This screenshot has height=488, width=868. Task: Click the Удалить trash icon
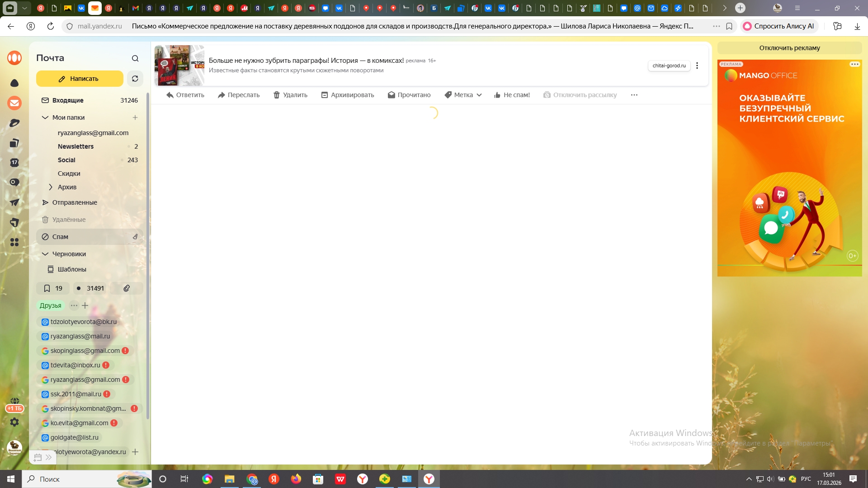tap(277, 95)
